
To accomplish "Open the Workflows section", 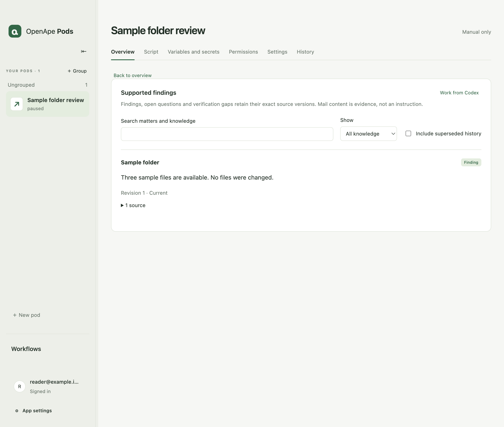I will coord(26,349).
